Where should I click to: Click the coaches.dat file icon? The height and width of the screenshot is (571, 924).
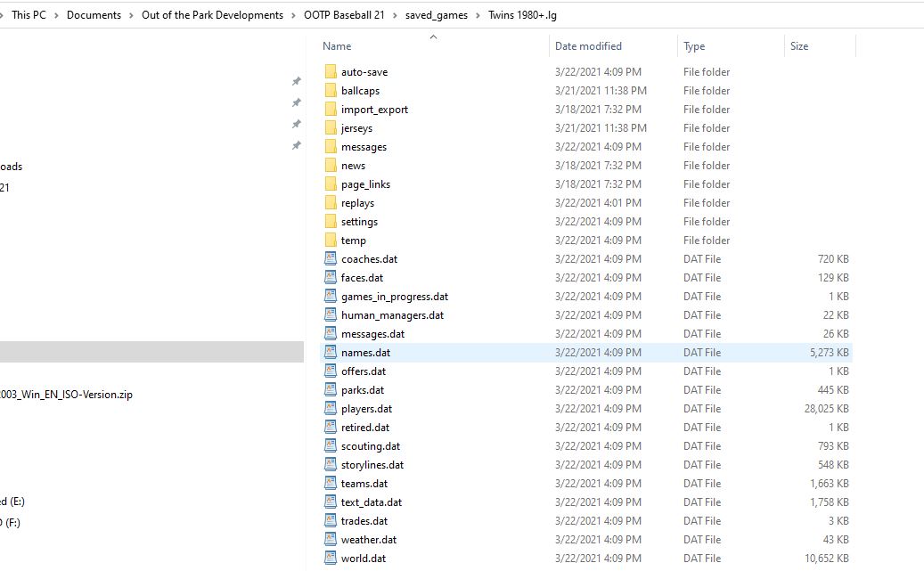[331, 259]
